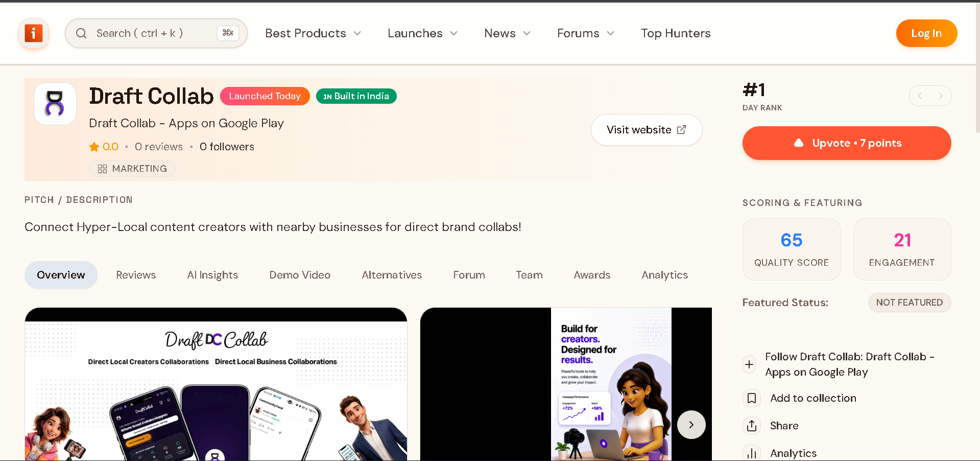
Task: Upvote Draft Collab with 7 points button
Action: (847, 143)
